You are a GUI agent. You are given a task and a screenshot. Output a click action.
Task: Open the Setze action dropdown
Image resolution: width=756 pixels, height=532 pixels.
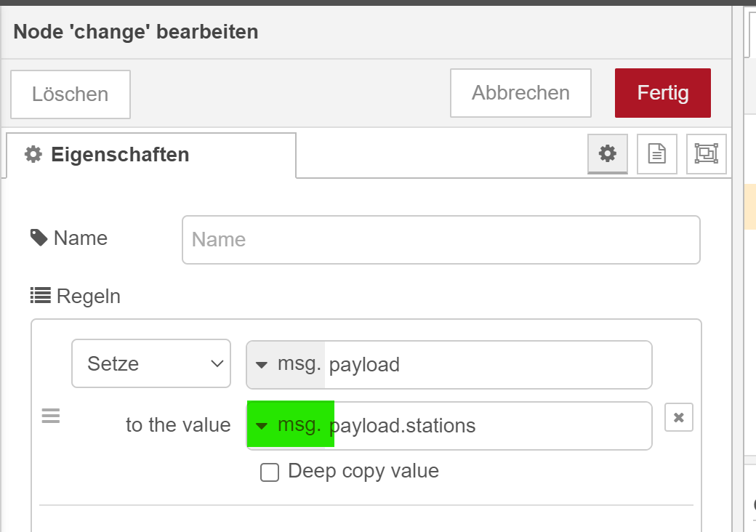151,363
